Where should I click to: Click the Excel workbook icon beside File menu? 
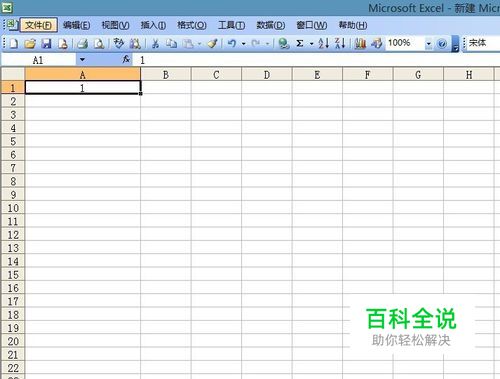pos(12,25)
